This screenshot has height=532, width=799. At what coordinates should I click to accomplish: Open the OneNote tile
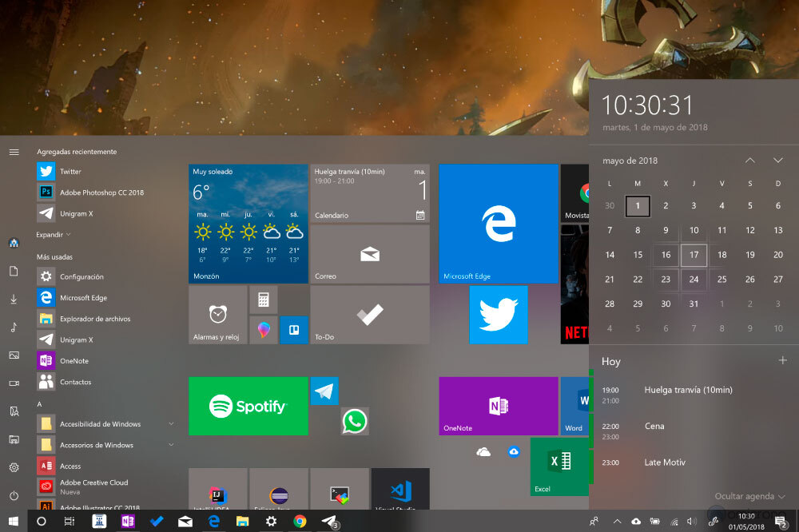[498, 406]
